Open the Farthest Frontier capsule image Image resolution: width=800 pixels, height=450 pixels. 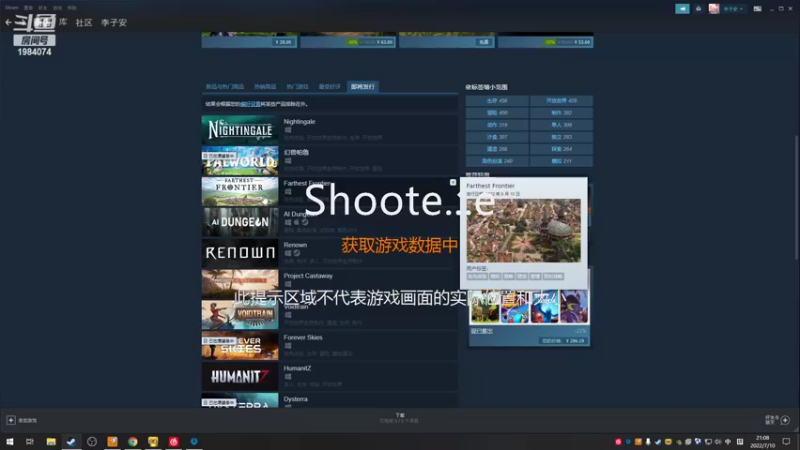point(240,191)
